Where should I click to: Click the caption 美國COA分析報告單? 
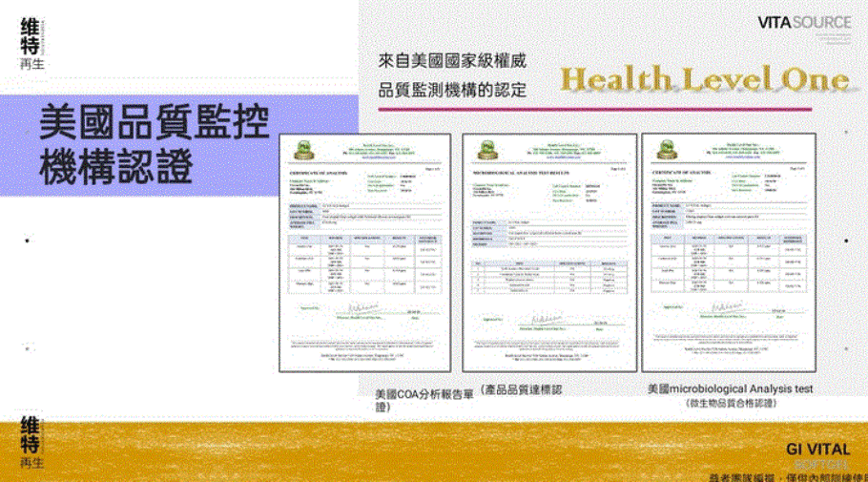[424, 394]
